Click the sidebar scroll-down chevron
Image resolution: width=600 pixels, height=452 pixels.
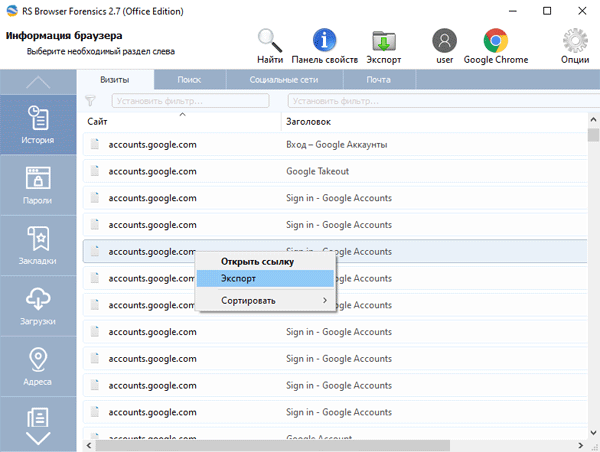coord(38,439)
